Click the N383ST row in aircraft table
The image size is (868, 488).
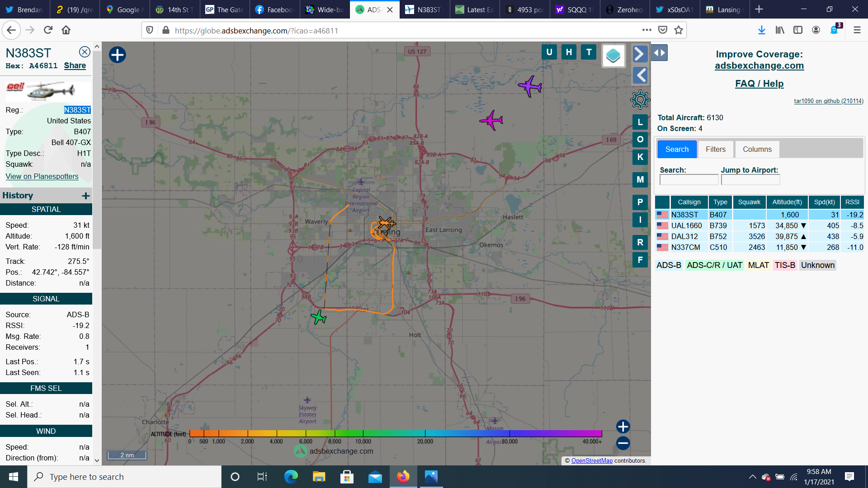759,215
